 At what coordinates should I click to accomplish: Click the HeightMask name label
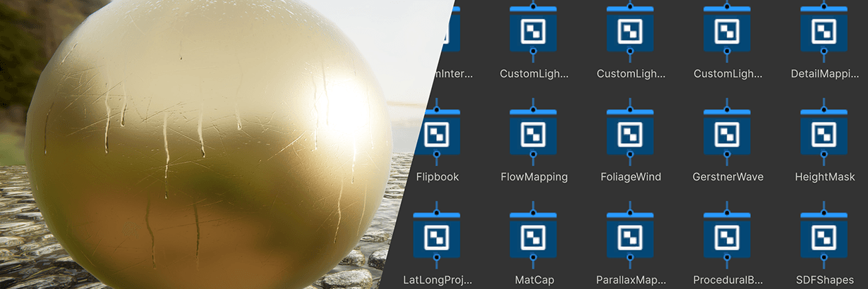[x=824, y=177]
